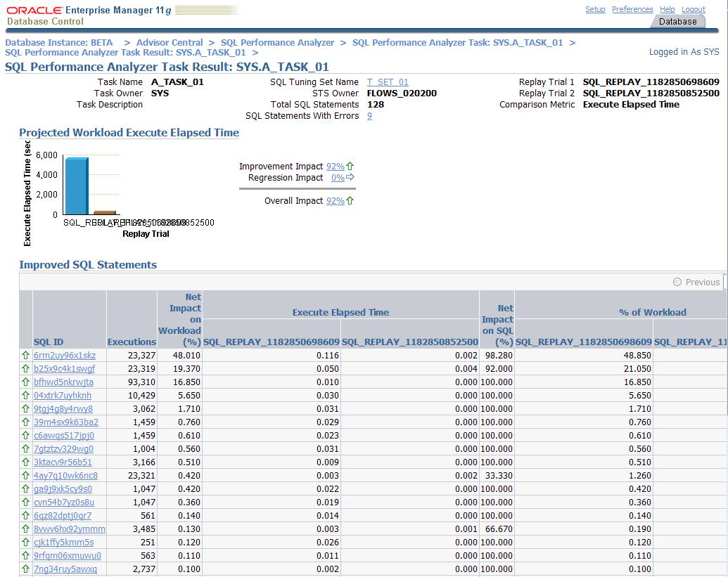Click the green arrow beside Improvement Impact 92%
Viewport: 728px width, 577px height.
pyautogui.click(x=350, y=167)
